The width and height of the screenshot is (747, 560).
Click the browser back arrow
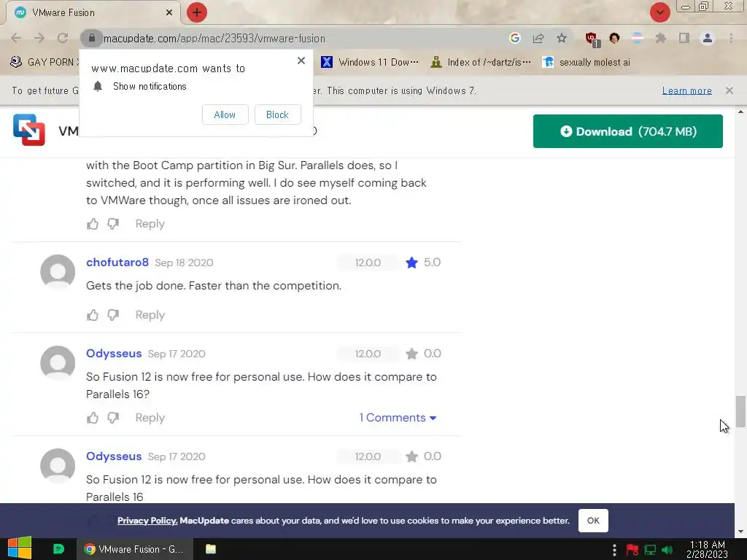16,38
